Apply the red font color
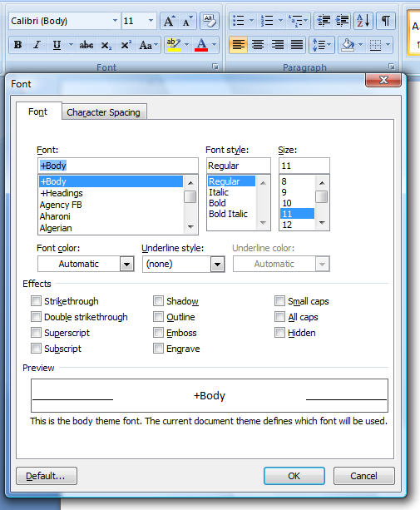 (201, 45)
